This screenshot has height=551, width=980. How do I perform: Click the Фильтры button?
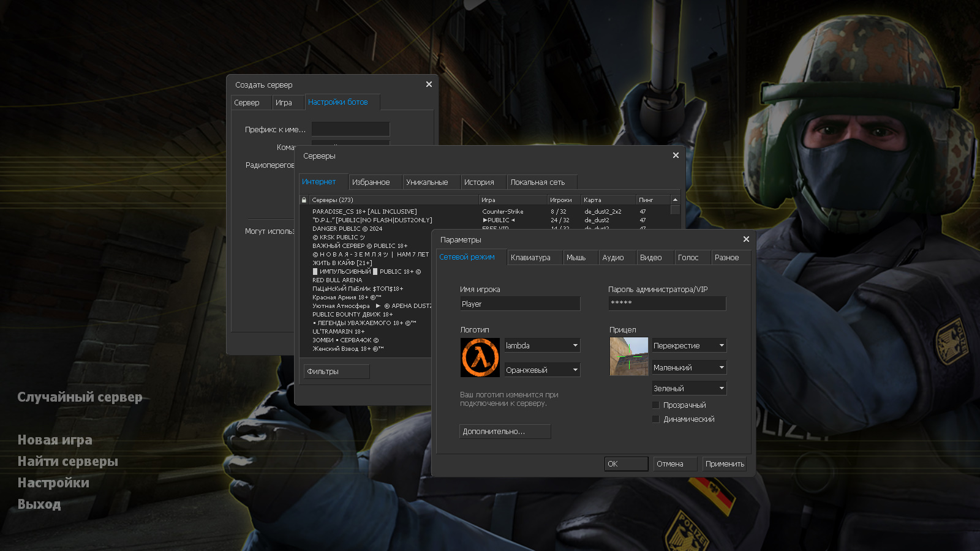pyautogui.click(x=336, y=371)
